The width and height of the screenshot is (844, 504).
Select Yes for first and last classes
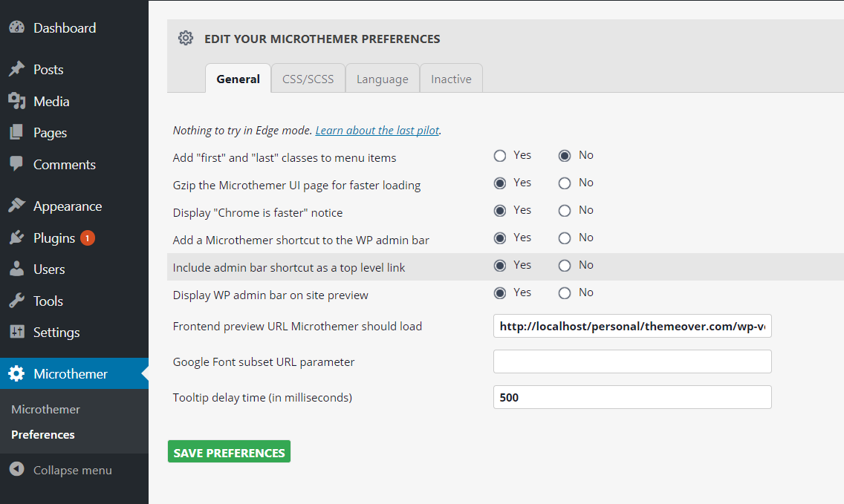500,156
